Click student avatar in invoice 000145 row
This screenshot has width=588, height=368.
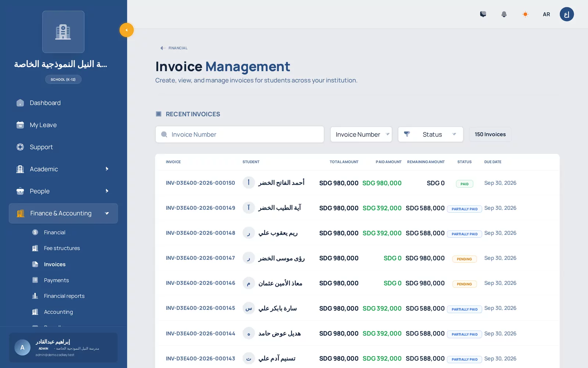(x=249, y=308)
